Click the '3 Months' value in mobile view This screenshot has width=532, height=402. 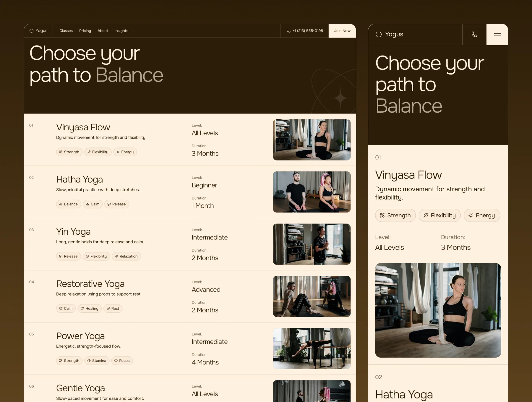tap(456, 247)
